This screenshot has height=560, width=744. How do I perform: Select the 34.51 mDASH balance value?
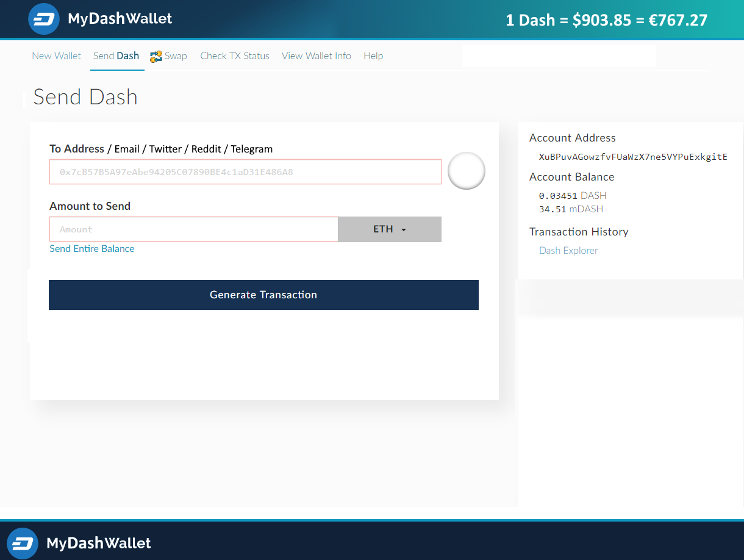click(x=571, y=209)
